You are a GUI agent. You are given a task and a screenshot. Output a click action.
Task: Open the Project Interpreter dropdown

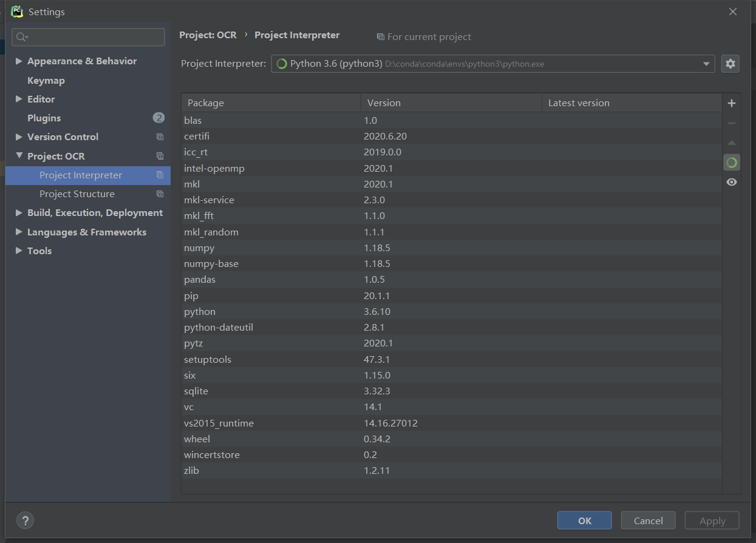706,64
